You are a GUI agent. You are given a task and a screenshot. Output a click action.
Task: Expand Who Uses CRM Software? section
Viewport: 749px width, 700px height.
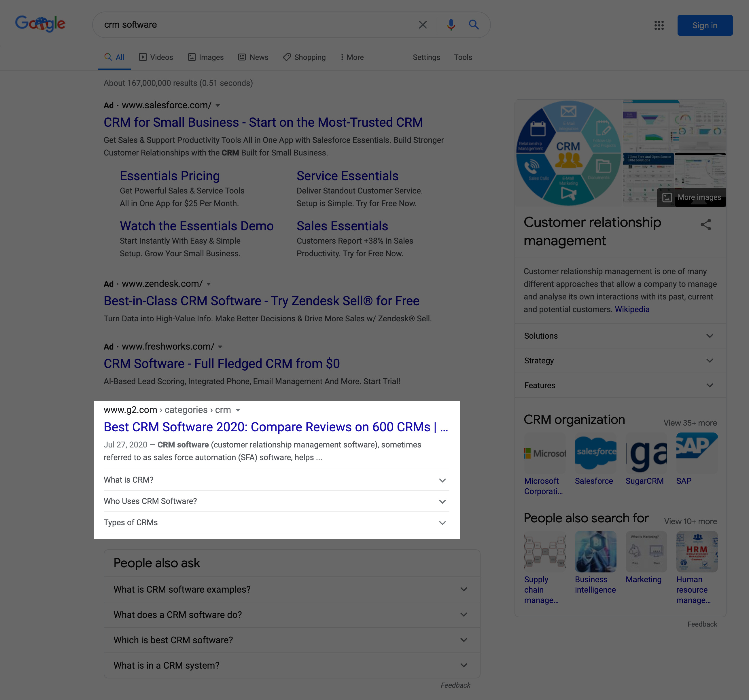277,501
